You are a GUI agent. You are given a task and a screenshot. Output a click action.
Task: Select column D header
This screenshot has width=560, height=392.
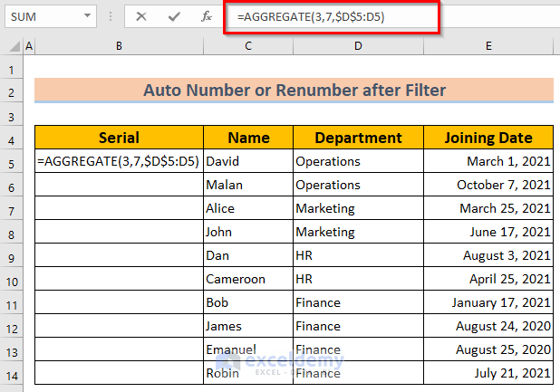tap(359, 47)
